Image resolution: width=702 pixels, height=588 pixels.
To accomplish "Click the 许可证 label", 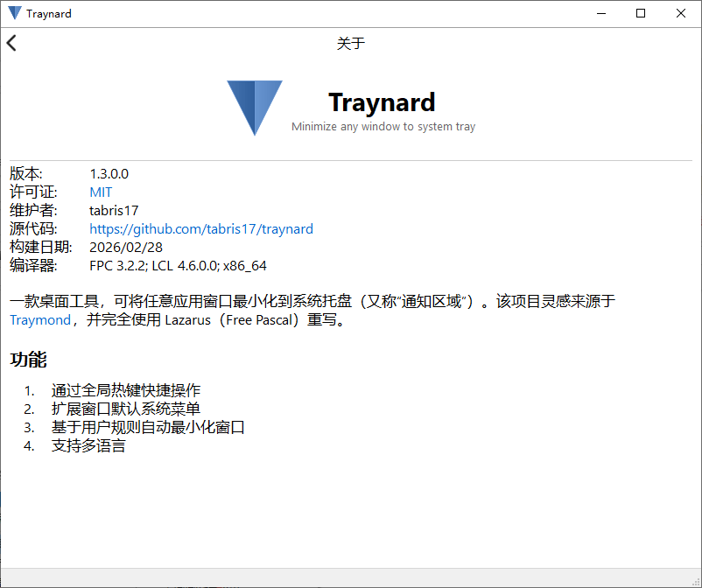I will [30, 192].
